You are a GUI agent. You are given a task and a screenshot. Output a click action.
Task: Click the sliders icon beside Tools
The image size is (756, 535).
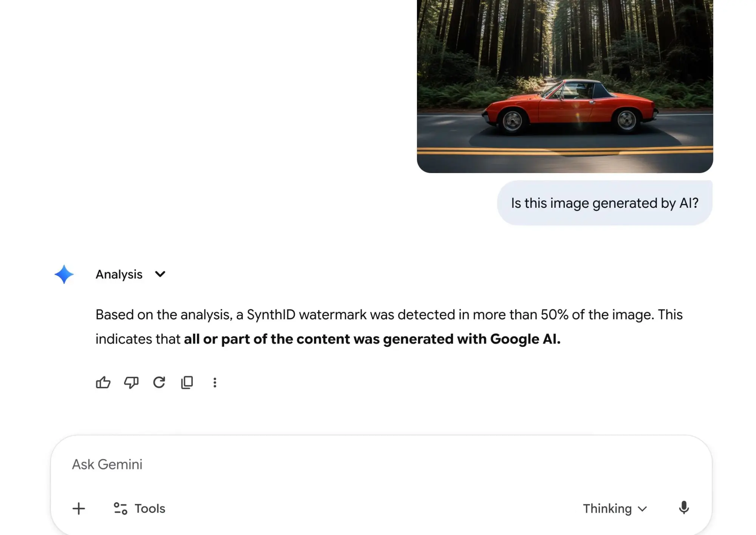pos(121,509)
